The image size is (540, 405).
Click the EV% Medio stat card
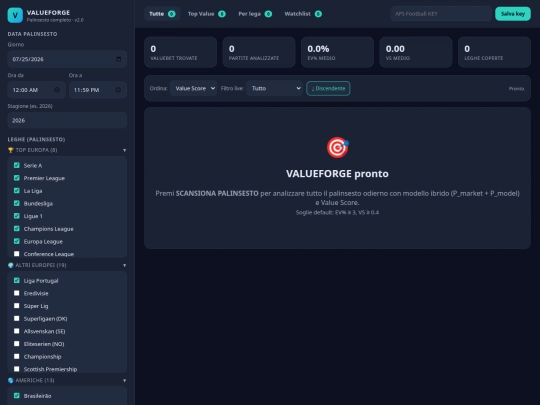pos(338,52)
